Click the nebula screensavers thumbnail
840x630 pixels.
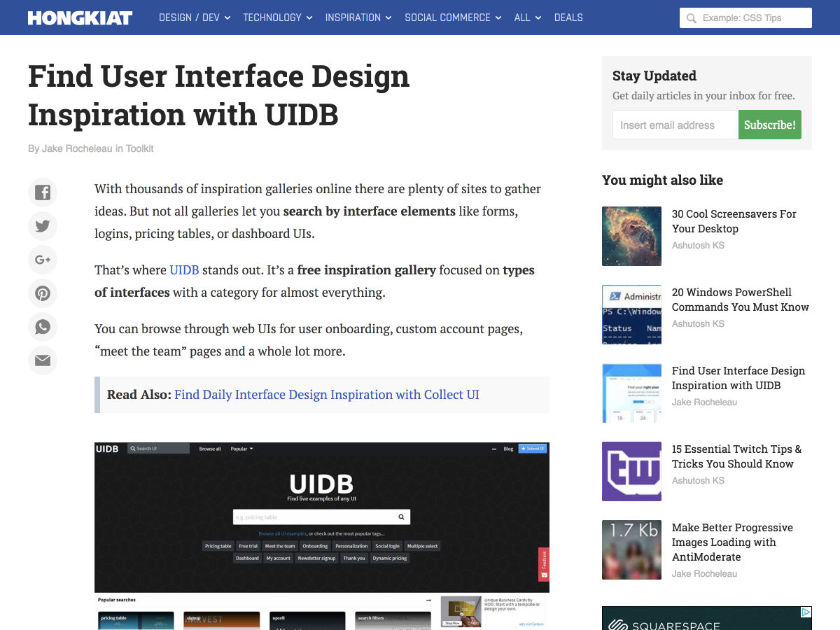click(631, 236)
